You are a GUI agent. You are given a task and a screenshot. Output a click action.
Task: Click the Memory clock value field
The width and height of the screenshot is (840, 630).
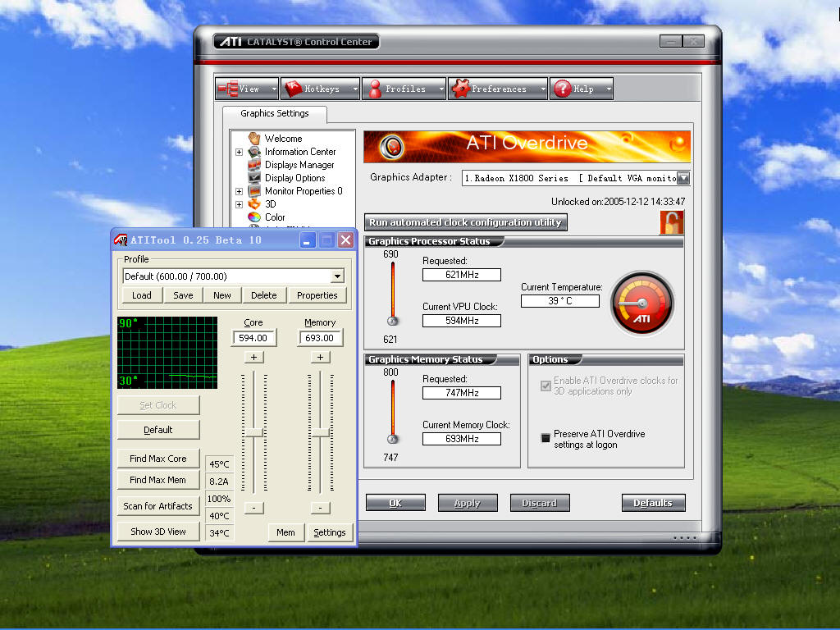point(319,338)
